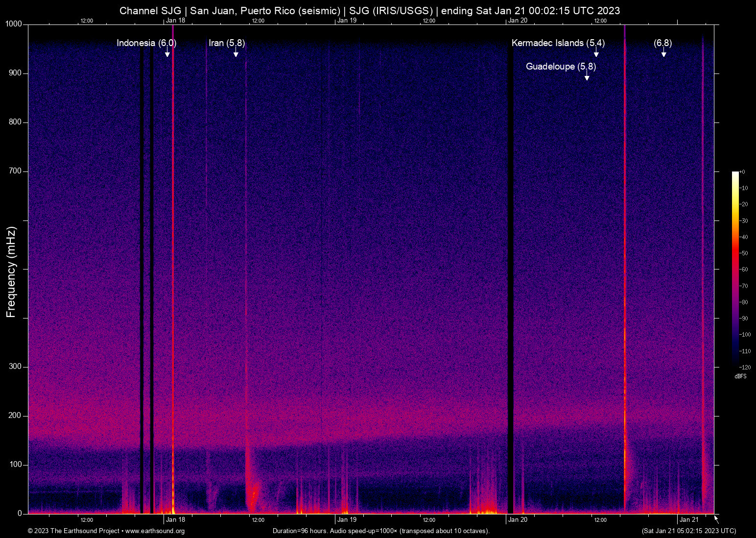Select the Kermadec Islands (5.4) annotation
The height and width of the screenshot is (538, 756).
point(558,43)
